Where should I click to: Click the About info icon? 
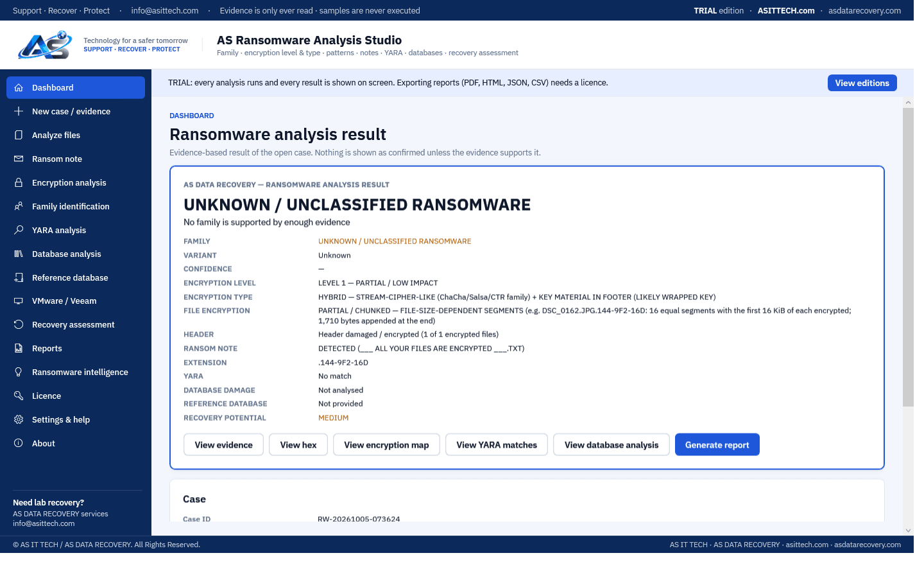coord(19,444)
